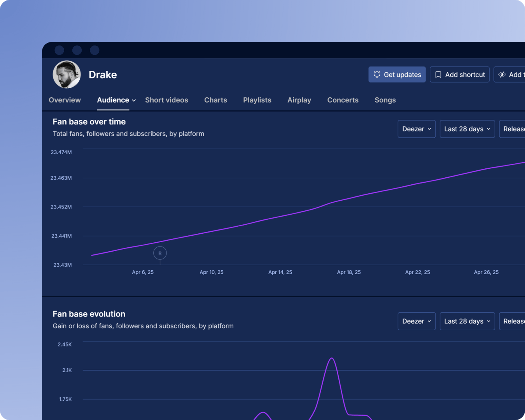Viewport: 525px width, 420px height.
Task: Open Deezer dropdown for Fan base over time
Action: (x=416, y=129)
